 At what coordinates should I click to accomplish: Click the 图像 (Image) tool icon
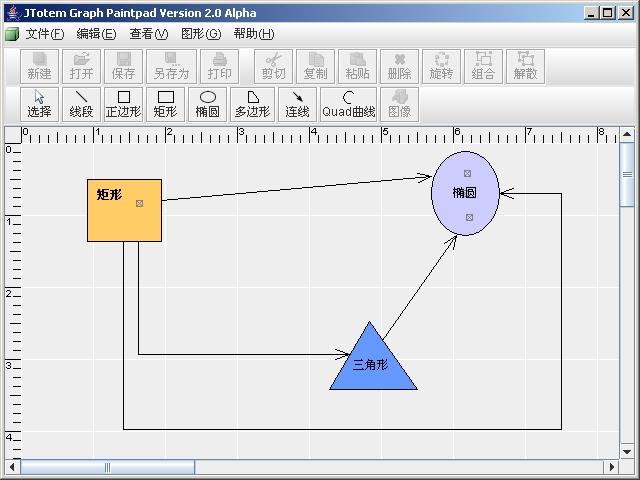point(400,104)
